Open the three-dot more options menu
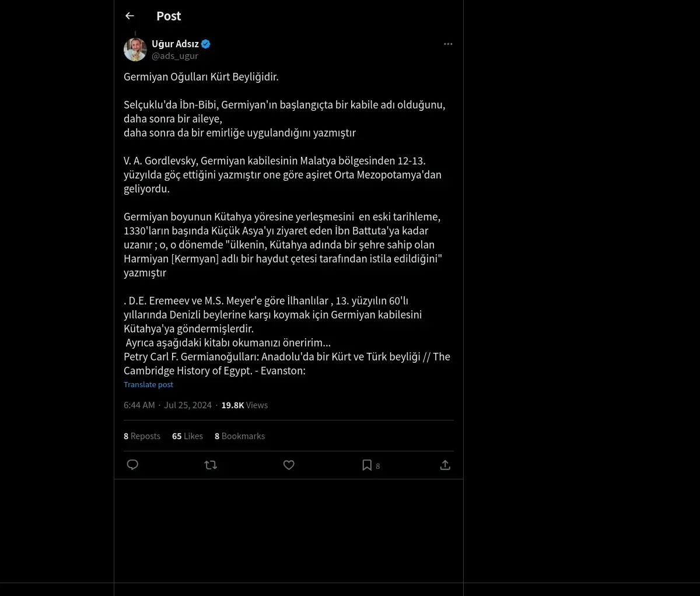Screen dimensions: 700x596 point(448,44)
